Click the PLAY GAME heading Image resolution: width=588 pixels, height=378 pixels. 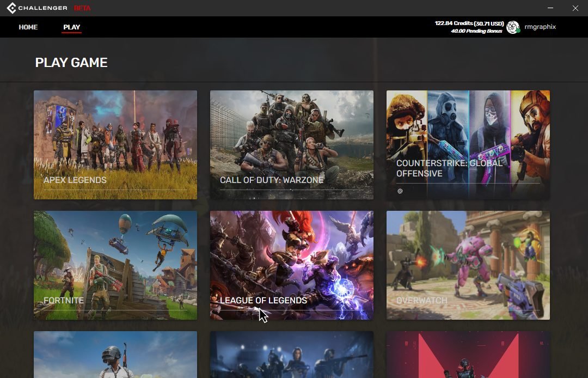[71, 62]
